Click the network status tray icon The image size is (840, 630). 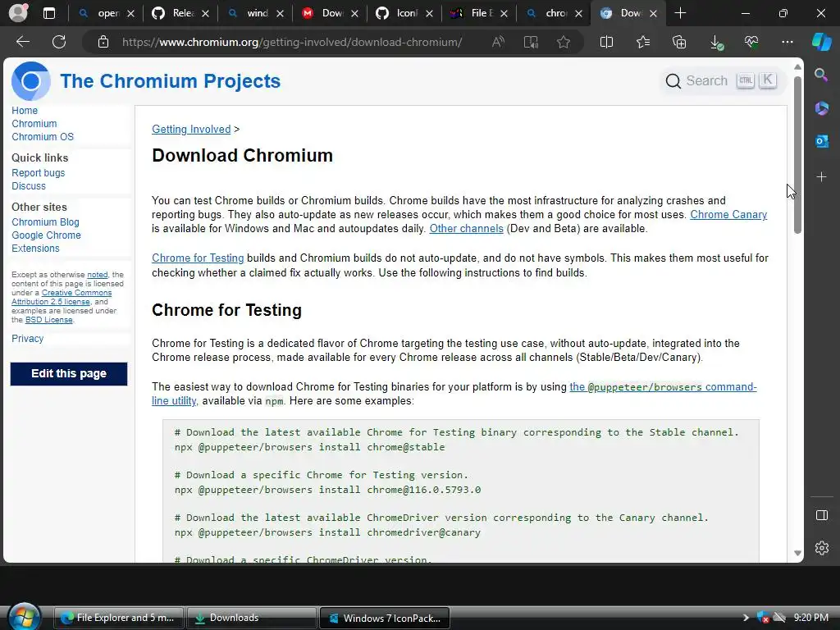pos(779,618)
